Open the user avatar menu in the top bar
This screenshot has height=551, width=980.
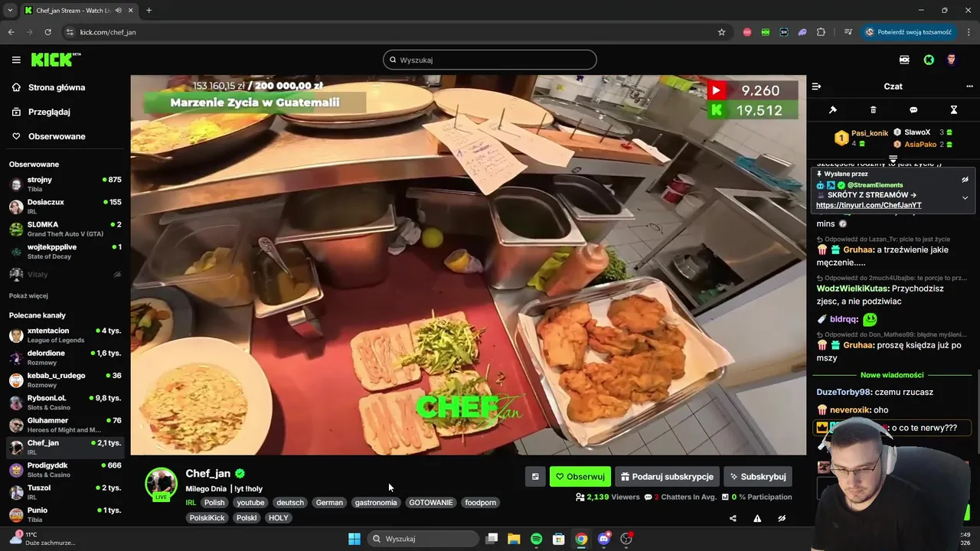coord(952,60)
